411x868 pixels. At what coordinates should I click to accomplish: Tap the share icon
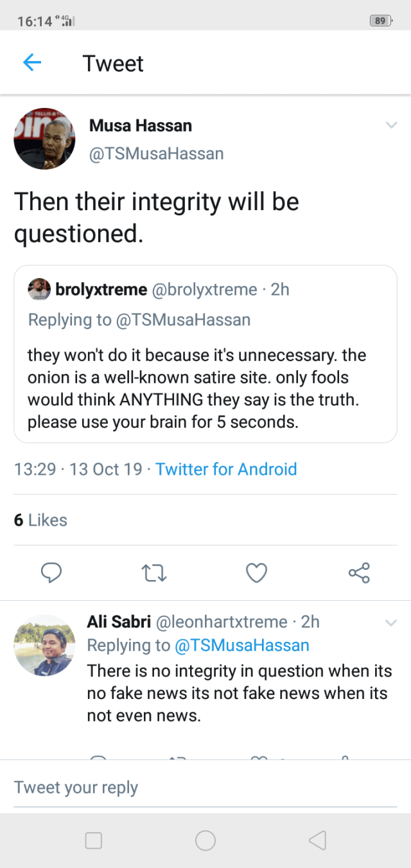[359, 572]
